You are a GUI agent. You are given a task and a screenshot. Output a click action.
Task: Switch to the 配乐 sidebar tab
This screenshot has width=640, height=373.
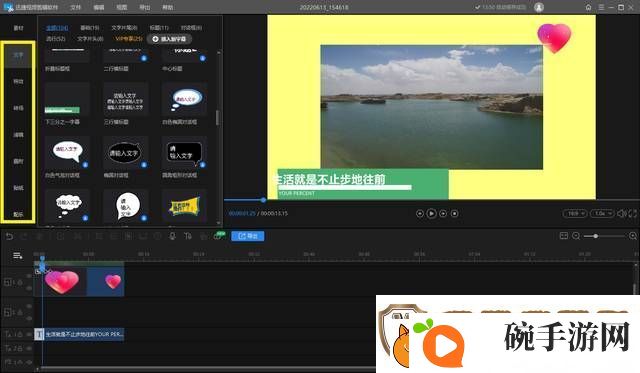click(18, 214)
